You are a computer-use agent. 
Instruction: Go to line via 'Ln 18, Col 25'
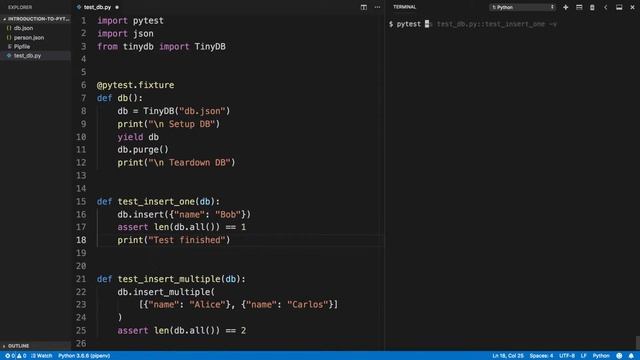[x=508, y=356]
